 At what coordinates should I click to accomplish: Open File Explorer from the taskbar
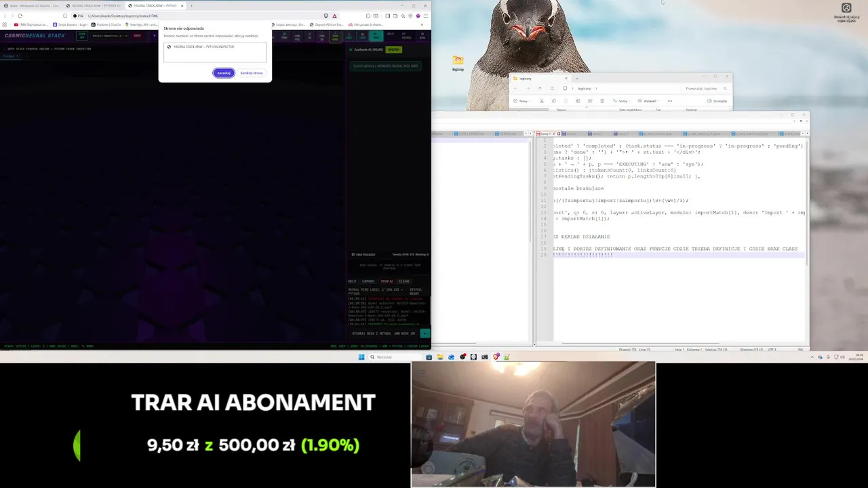[439, 357]
